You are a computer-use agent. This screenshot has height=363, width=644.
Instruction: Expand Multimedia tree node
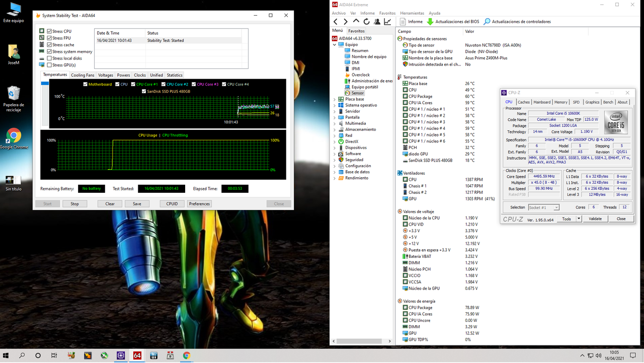coord(335,123)
